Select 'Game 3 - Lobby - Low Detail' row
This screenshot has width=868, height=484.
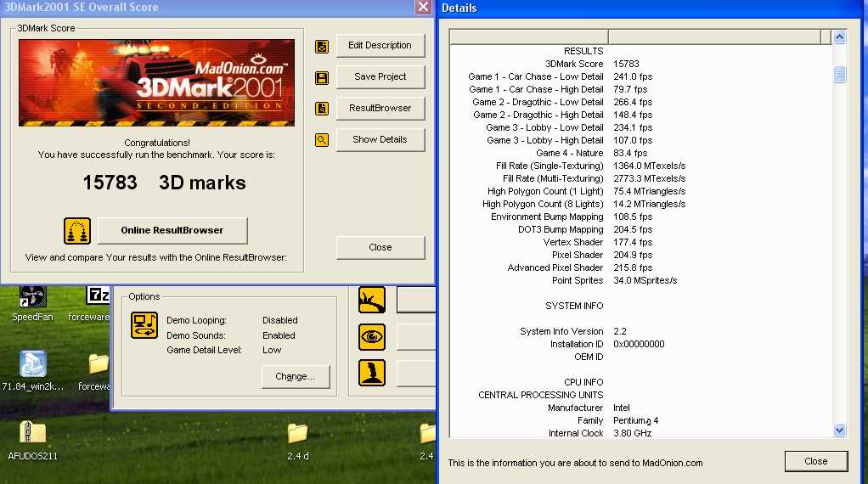coord(640,127)
